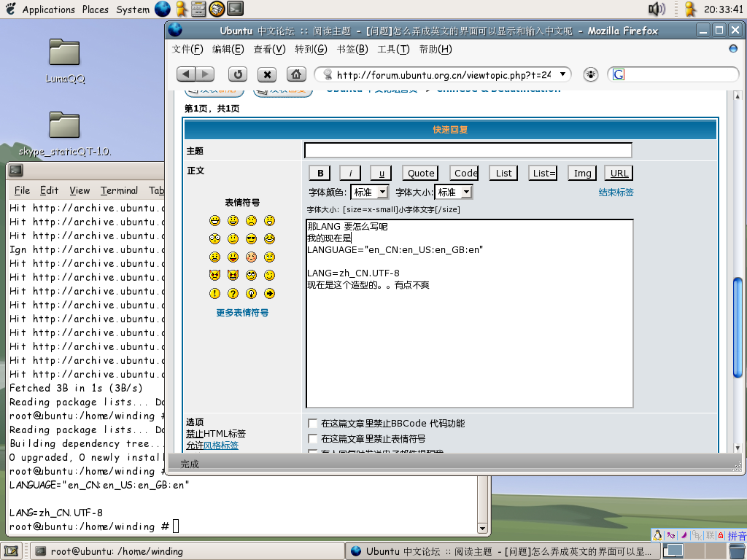Insert a Code BBCode tag
This screenshot has height=560, width=747.
click(465, 173)
